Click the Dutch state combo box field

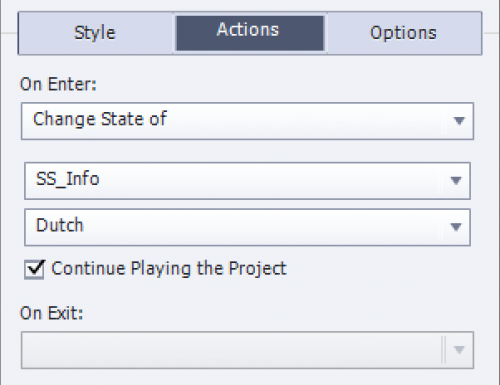(247, 227)
